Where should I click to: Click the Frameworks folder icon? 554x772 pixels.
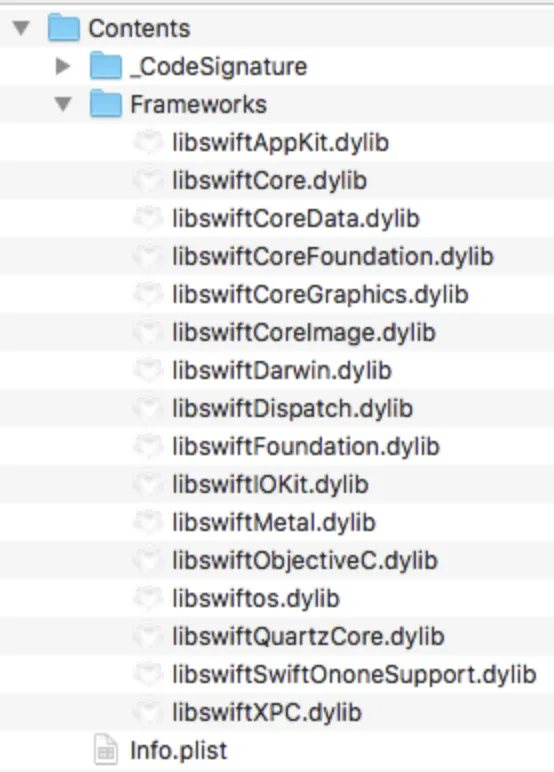[x=105, y=103]
